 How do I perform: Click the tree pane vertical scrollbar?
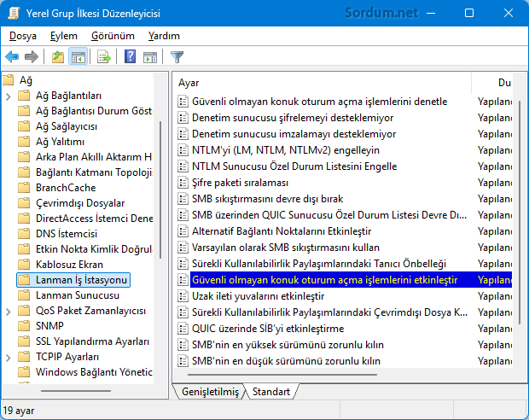pyautogui.click(x=160, y=190)
